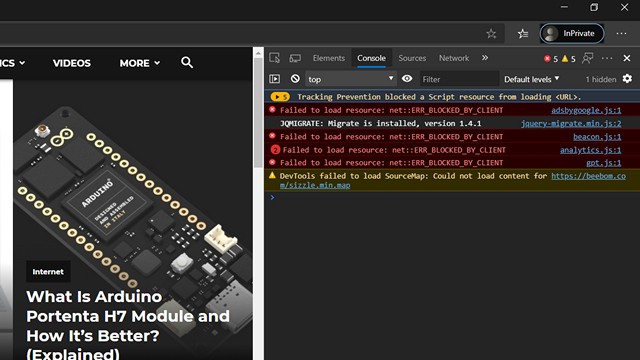640x360 pixels.
Task: Click the InPrivate profile button
Action: 572,33
